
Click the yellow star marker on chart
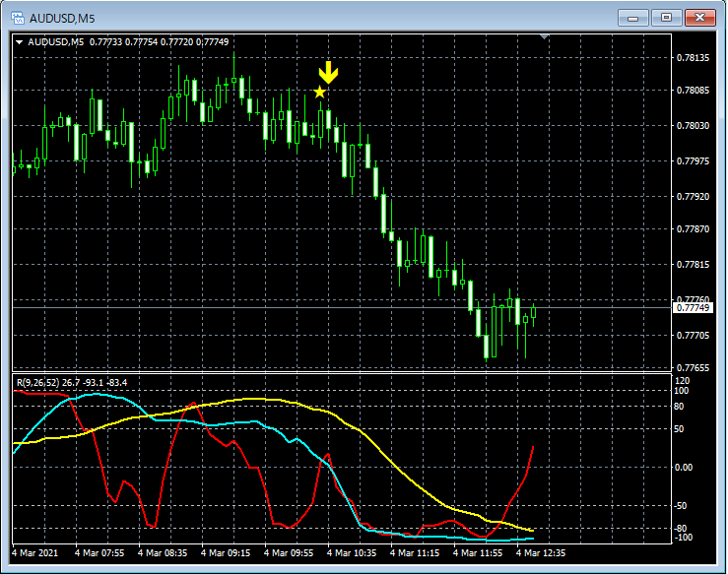(x=319, y=93)
